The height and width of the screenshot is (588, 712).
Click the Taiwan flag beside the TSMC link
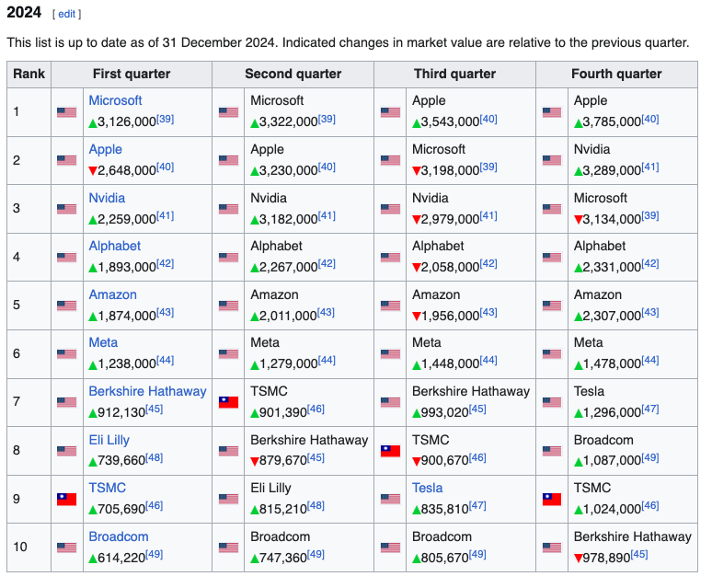(66, 499)
